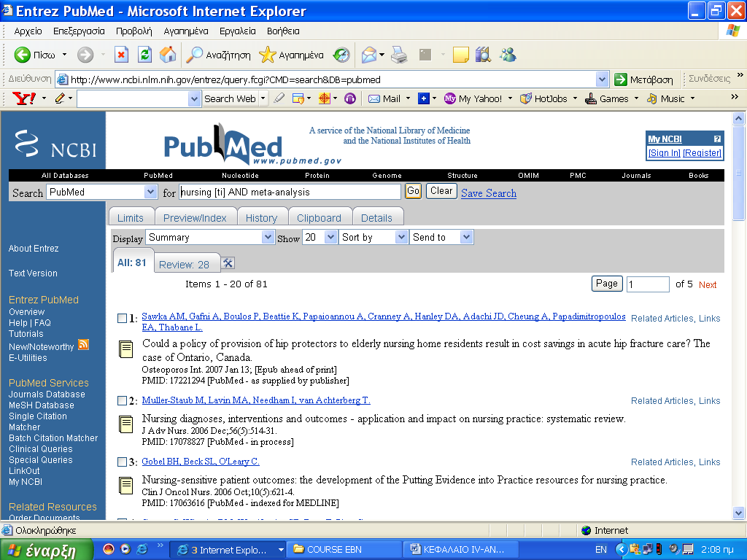Viewport: 747px width, 560px height.
Task: Click into the page number input field
Action: pyautogui.click(x=648, y=284)
